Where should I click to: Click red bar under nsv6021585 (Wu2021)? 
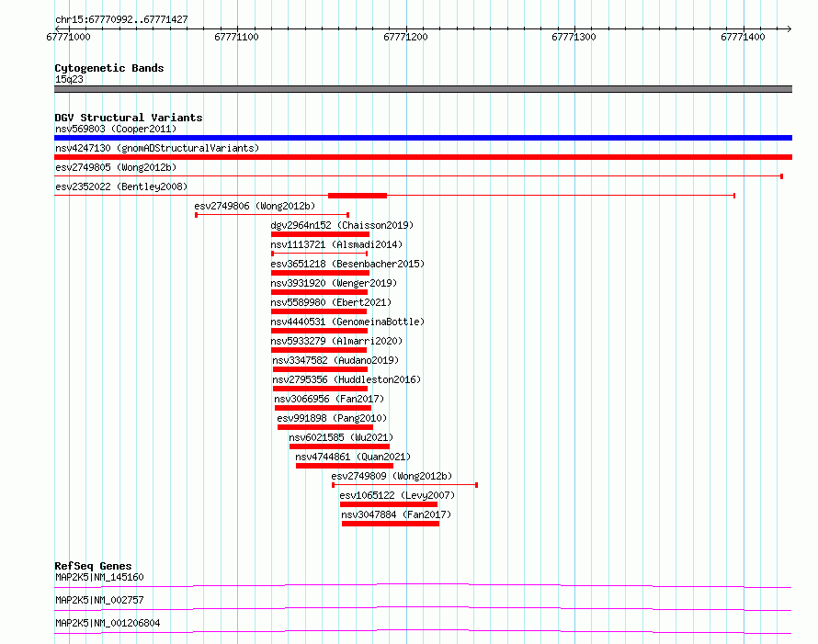click(x=340, y=446)
